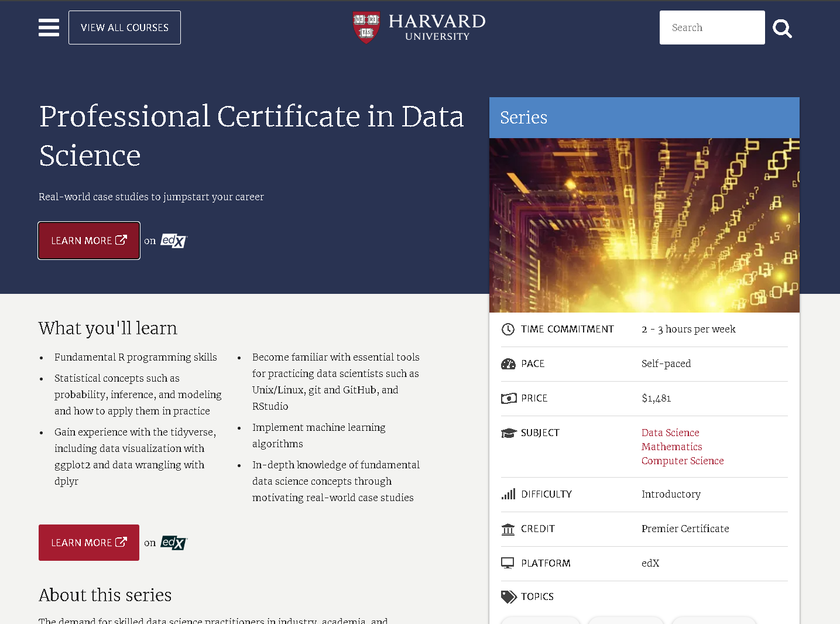Click the gauge icon beside Pace

click(508, 364)
